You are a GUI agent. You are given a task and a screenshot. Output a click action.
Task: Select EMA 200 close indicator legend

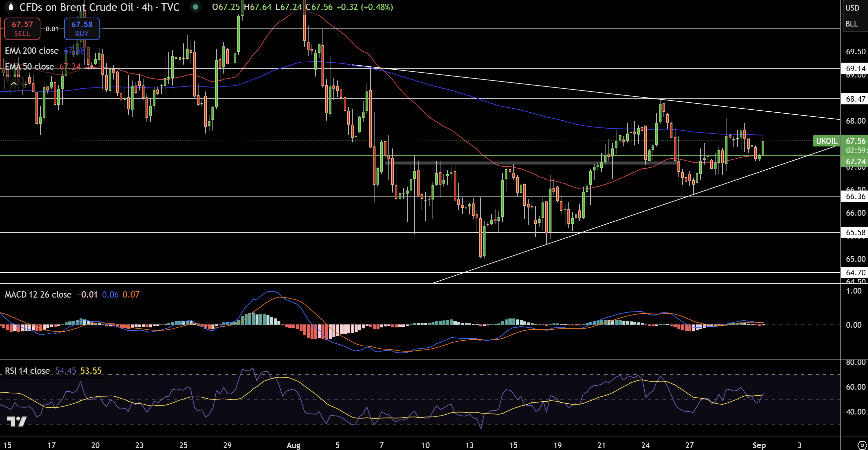[32, 51]
